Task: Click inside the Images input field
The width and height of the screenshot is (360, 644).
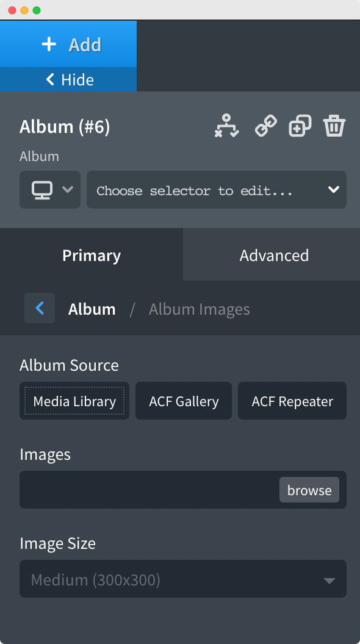Action: click(x=140, y=490)
